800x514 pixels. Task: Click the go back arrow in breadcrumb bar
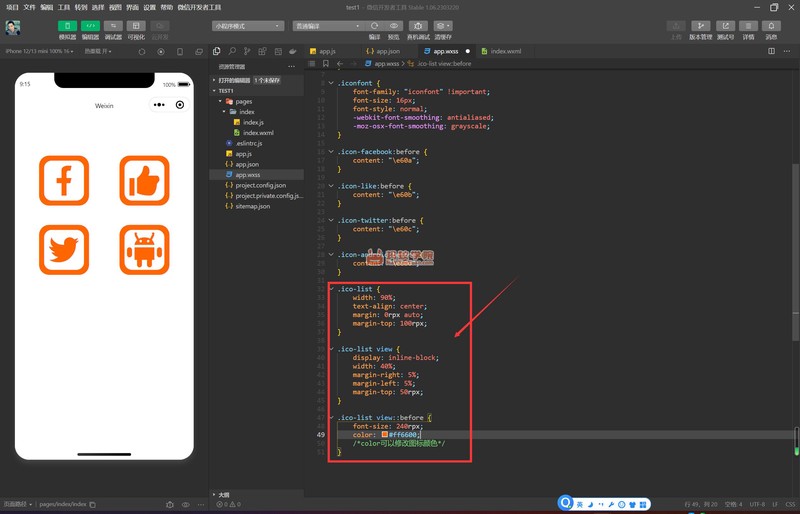(340, 64)
